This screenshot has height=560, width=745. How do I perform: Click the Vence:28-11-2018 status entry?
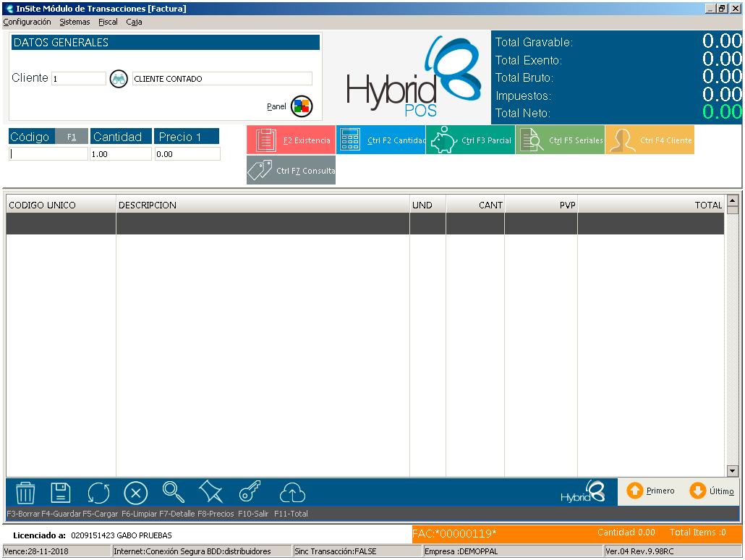click(56, 551)
